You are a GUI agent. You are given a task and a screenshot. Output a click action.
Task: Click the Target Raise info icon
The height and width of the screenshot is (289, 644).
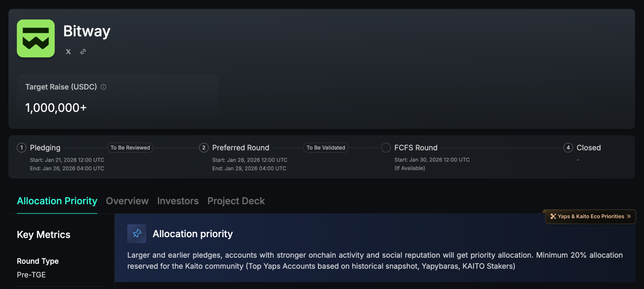tap(103, 87)
